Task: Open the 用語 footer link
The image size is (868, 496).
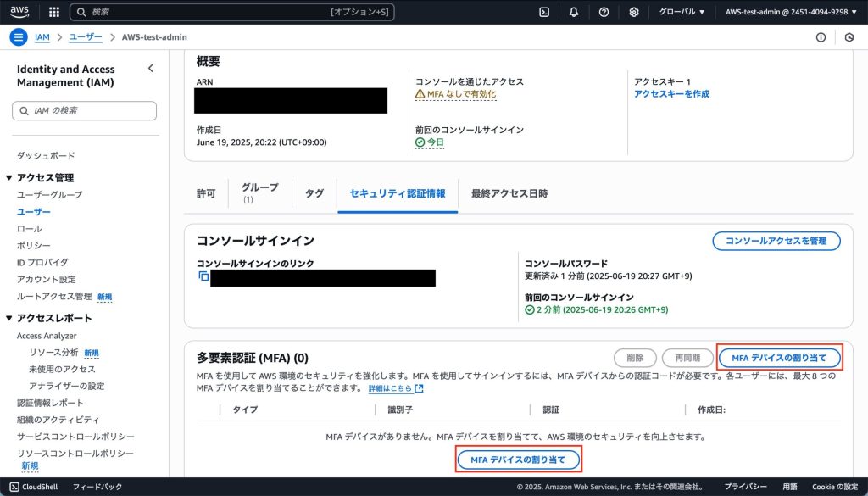Action: coord(790,487)
